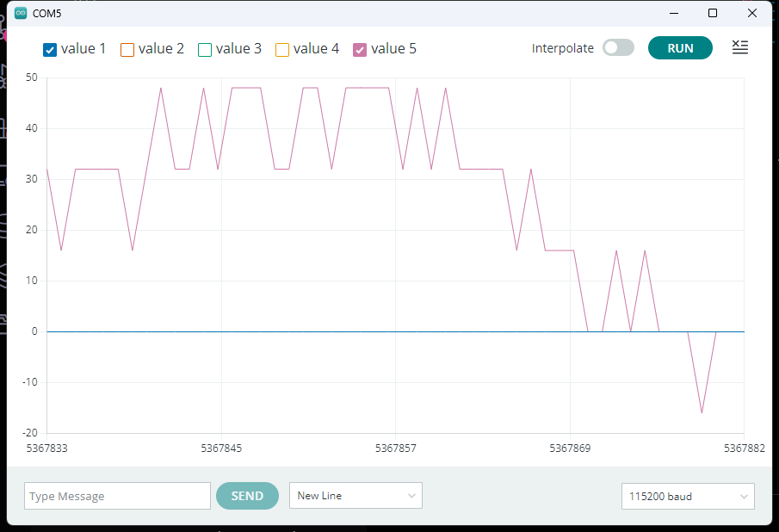Hide the value 5 series via its checkbox
779x532 pixels.
(x=360, y=49)
